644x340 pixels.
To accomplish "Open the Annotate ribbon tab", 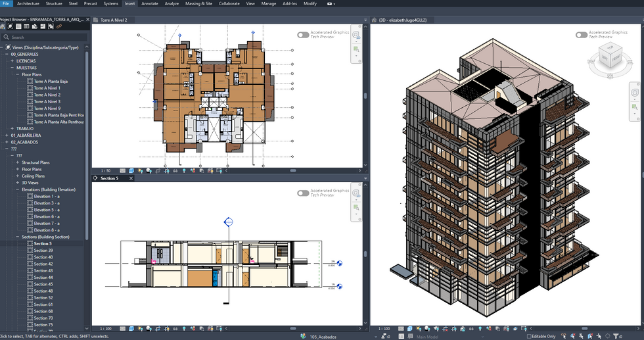I will pos(150,3).
